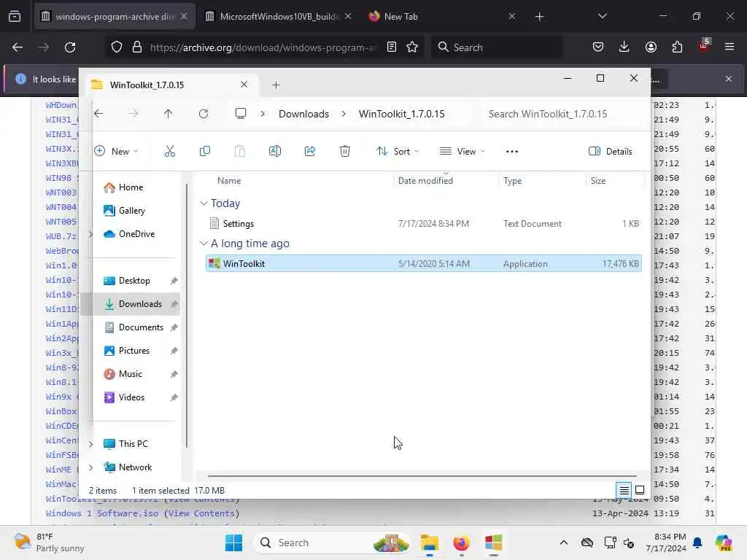Image resolution: width=747 pixels, height=560 pixels.
Task: Open Firefox extensions puzzle icon
Action: 677,47
